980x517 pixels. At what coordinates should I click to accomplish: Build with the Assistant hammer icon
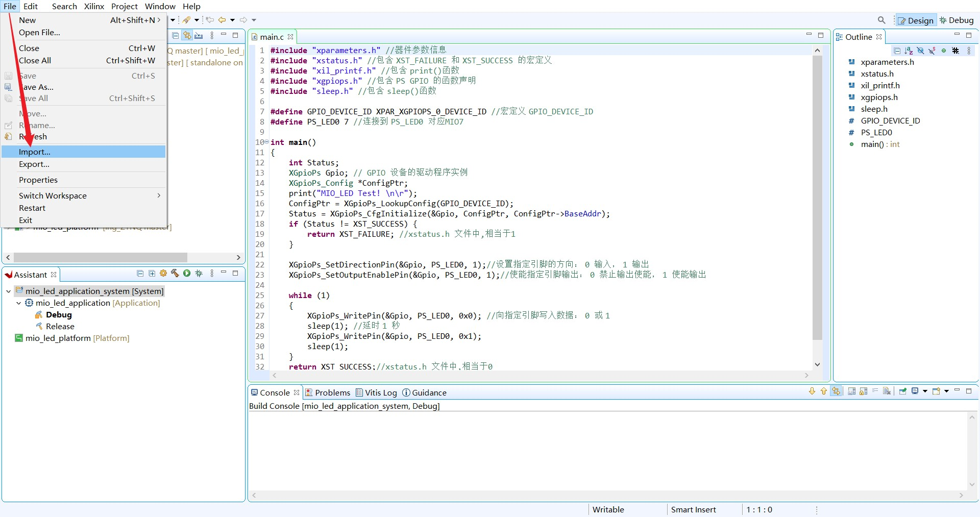175,274
